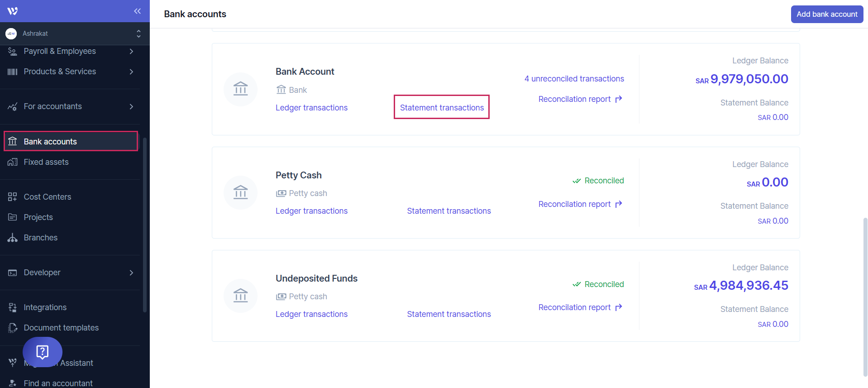Click the Fixed assets sidebar icon
The image size is (868, 388).
13,162
